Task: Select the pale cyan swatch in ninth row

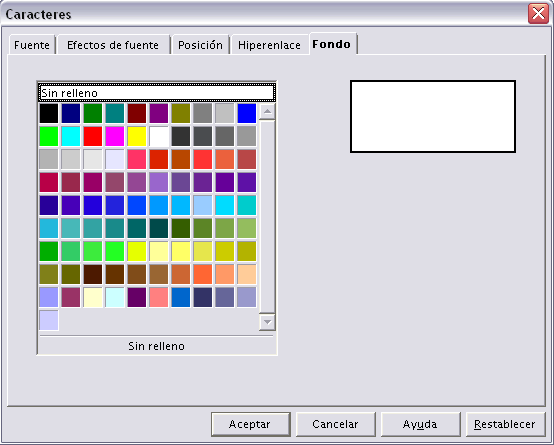Action: coord(115,297)
